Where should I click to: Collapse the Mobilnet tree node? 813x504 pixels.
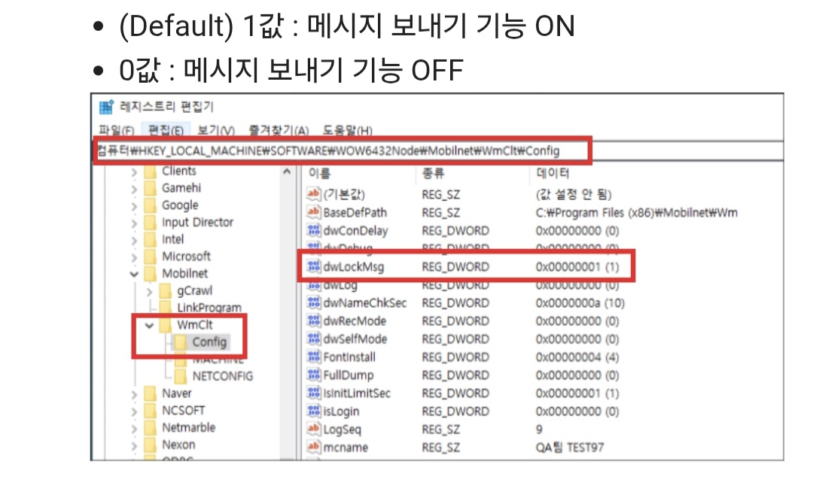pos(134,274)
